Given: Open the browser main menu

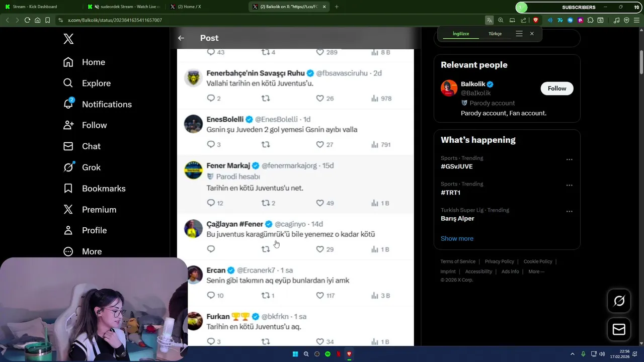Looking at the screenshot, I should tap(636, 20).
